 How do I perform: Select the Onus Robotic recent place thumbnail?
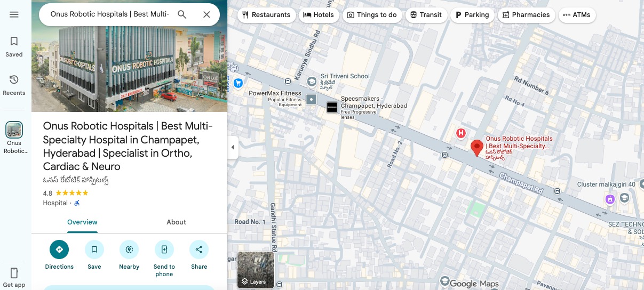tap(14, 130)
